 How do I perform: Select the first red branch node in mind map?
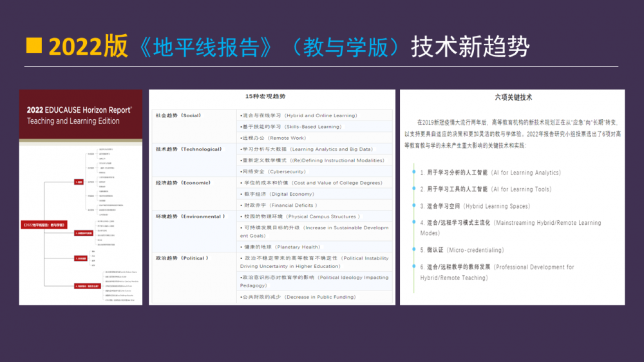click(x=79, y=182)
